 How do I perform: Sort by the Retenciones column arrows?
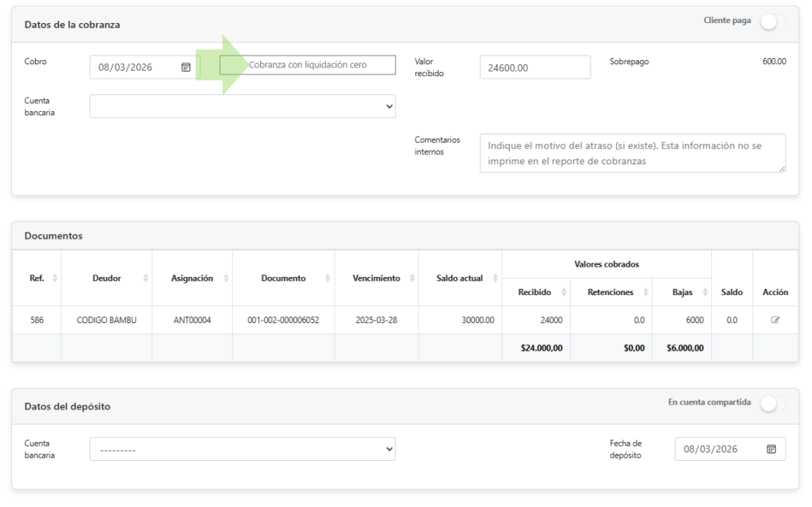click(645, 293)
